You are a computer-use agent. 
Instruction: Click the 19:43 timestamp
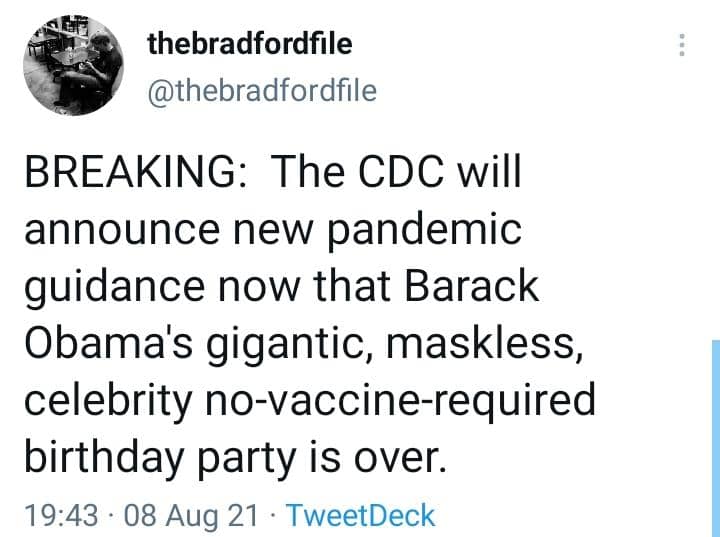(x=61, y=515)
